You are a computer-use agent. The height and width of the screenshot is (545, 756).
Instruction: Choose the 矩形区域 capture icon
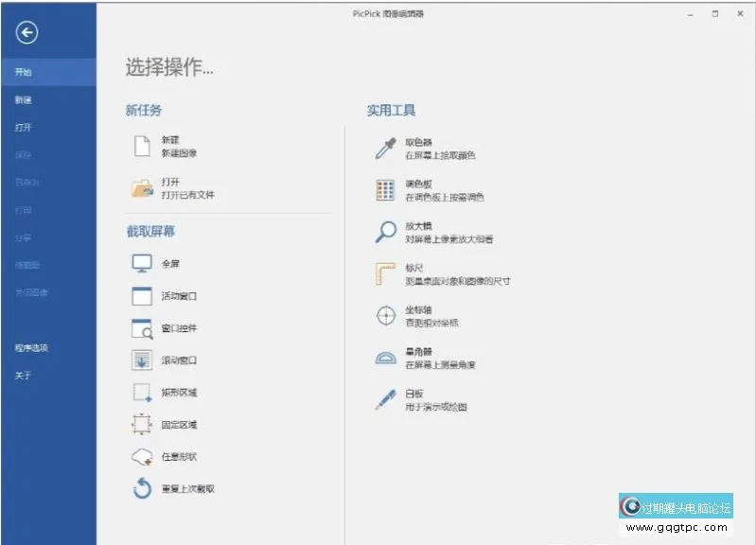142,393
